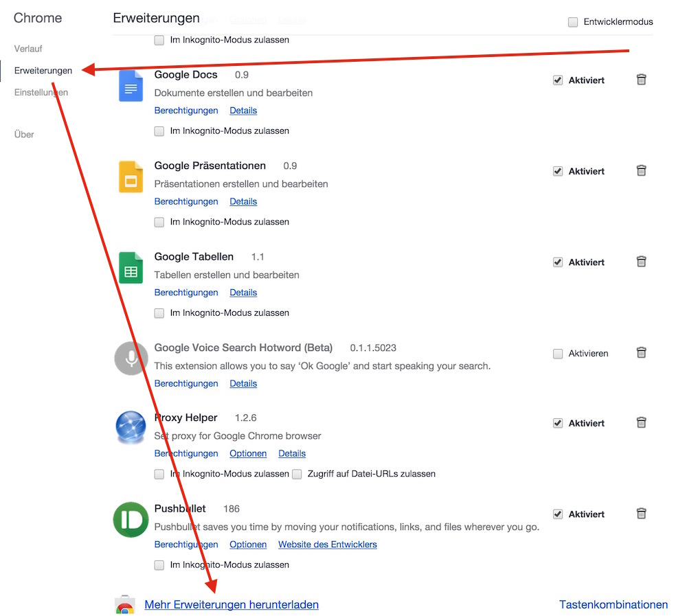Click the Google Tabellen extension name

(194, 257)
